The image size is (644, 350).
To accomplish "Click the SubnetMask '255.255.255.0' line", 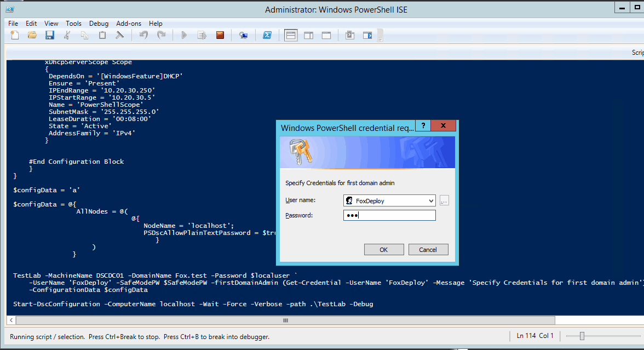I will pos(104,112).
